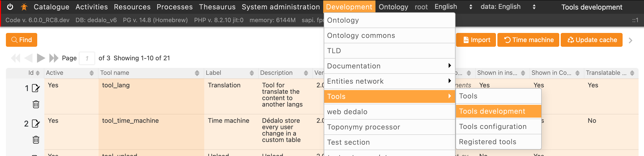Click the Tools development section title
Screen dimensions: 644x156
(592, 7)
